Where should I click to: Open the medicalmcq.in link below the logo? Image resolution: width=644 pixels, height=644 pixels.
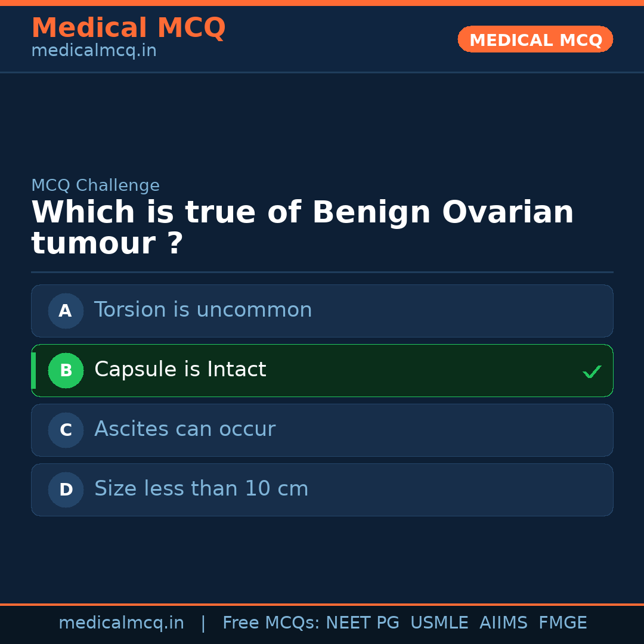click(x=93, y=50)
